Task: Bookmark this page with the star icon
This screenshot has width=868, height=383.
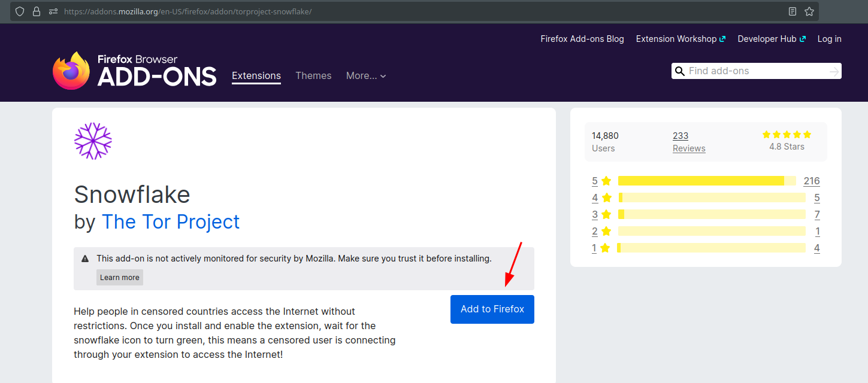Action: coord(809,11)
